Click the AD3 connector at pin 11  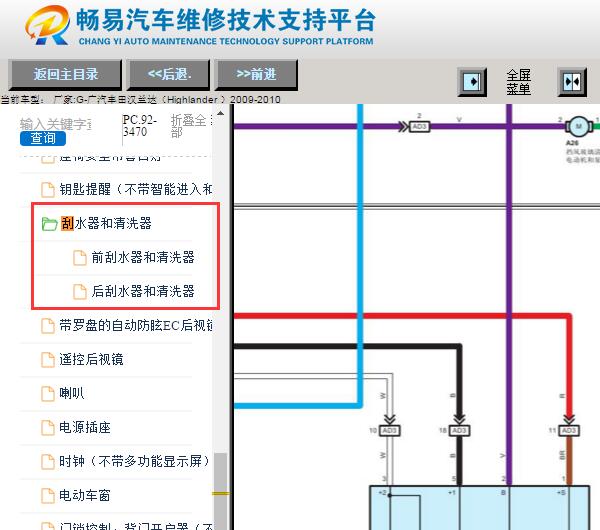[x=569, y=431]
